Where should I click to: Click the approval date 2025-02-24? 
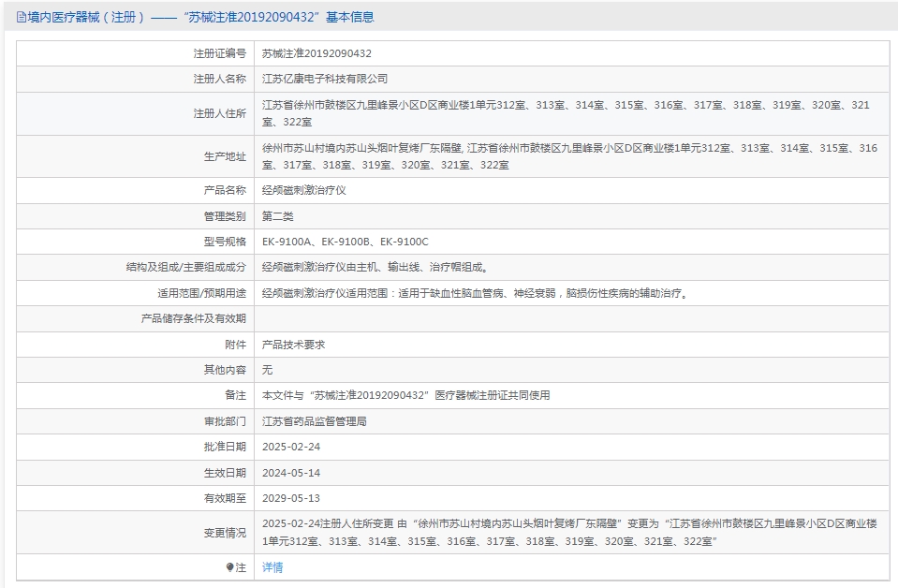(291, 447)
